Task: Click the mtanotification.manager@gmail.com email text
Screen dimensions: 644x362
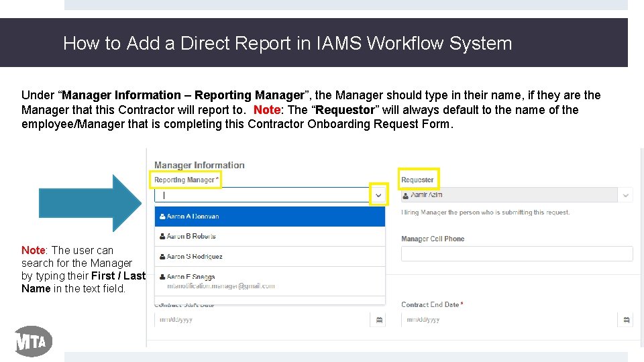Action: pyautogui.click(x=221, y=286)
